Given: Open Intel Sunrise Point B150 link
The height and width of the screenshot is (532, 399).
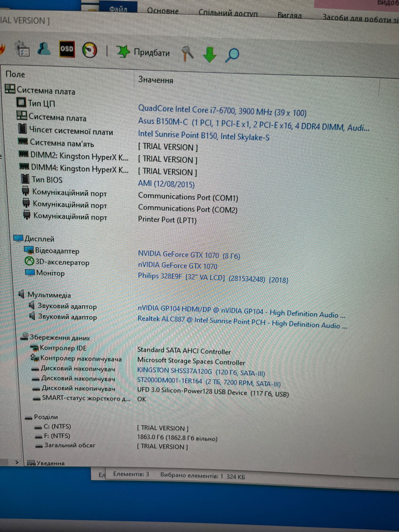Looking at the screenshot, I should (x=203, y=136).
